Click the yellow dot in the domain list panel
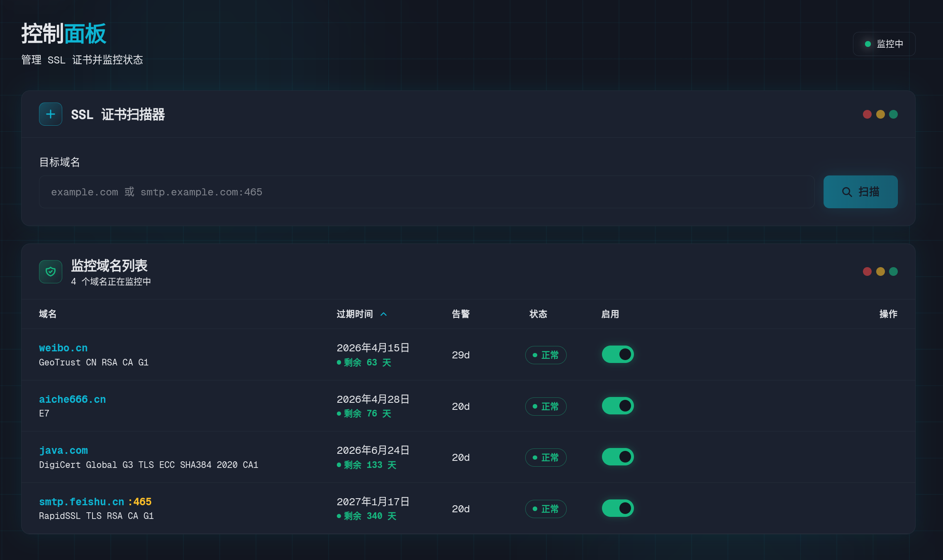943x560 pixels. click(880, 271)
